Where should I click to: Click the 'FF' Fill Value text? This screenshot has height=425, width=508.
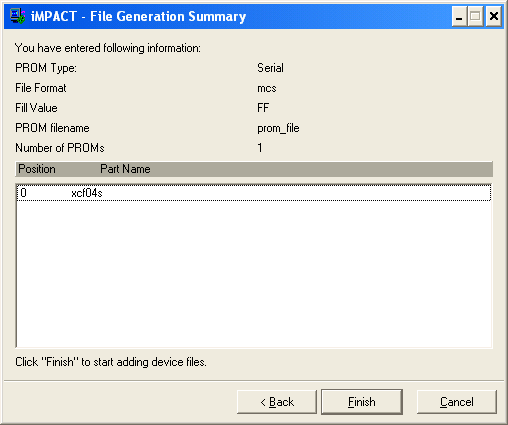[263, 108]
